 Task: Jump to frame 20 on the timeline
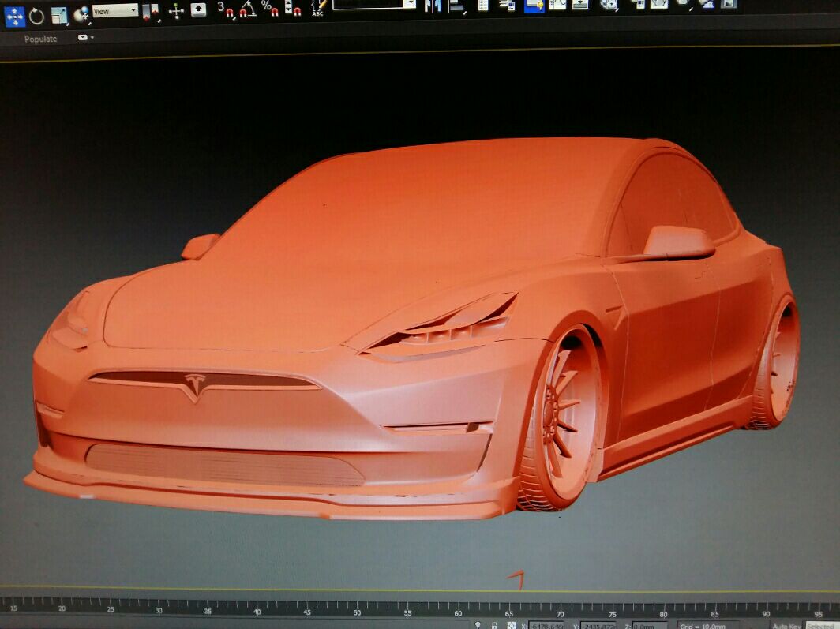(x=62, y=608)
